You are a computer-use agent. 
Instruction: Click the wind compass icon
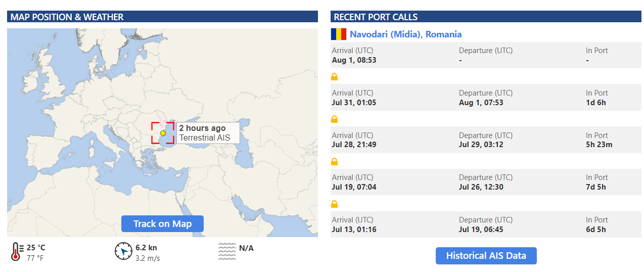123,251
